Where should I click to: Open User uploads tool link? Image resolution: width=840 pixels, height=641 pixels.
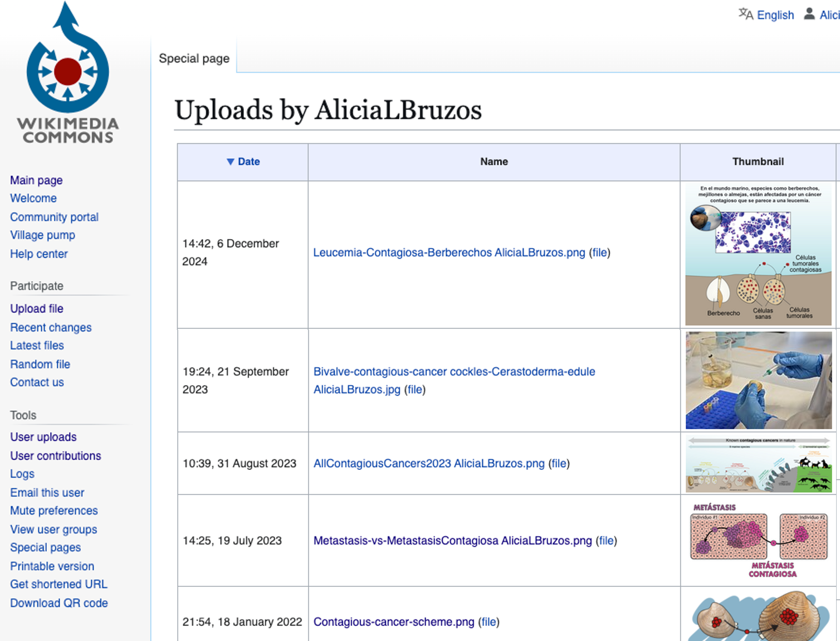43,437
